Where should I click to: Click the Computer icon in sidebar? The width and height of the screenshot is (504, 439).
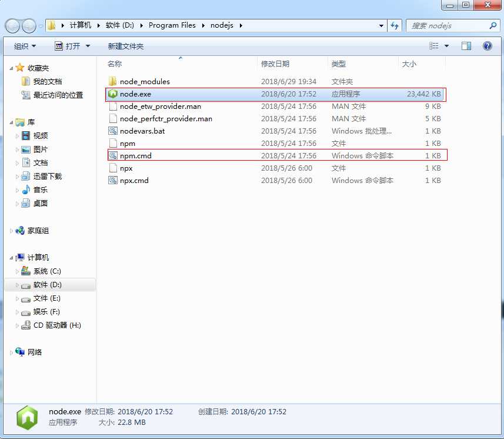click(x=20, y=257)
